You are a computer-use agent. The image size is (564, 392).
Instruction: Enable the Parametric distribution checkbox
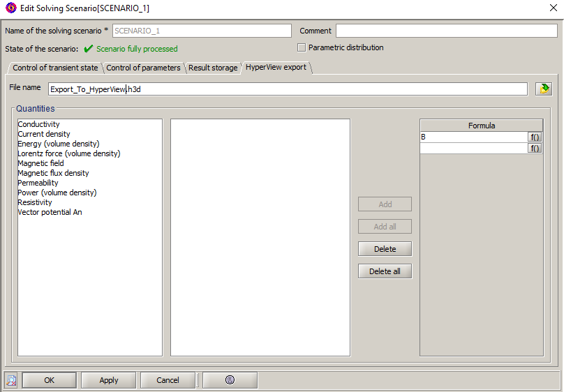click(x=302, y=47)
